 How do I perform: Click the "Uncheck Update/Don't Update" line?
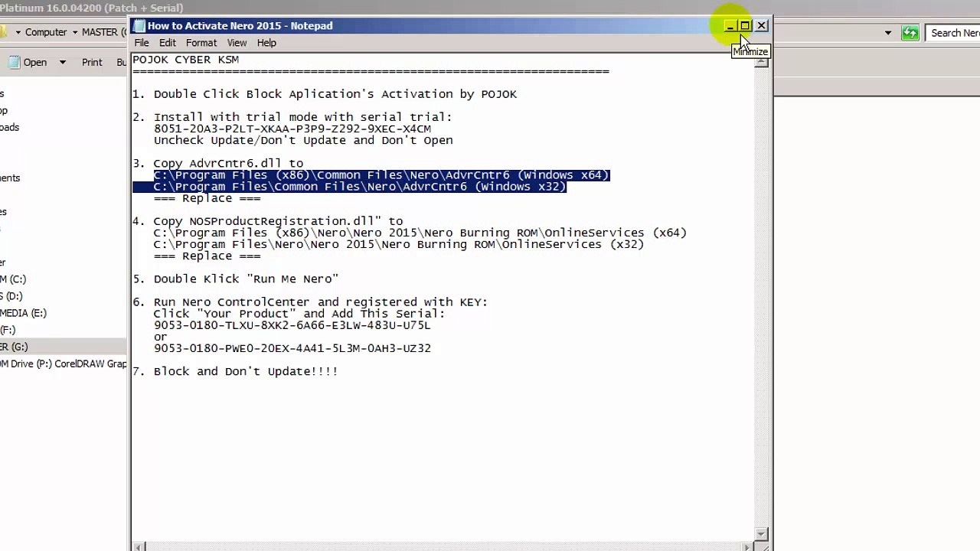[303, 140]
